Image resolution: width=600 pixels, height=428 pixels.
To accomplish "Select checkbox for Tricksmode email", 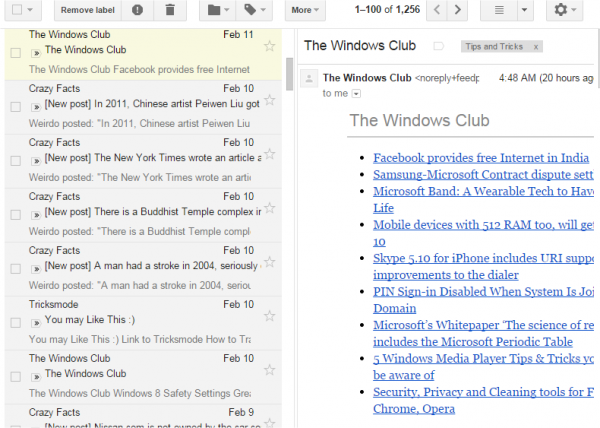I will (16, 323).
